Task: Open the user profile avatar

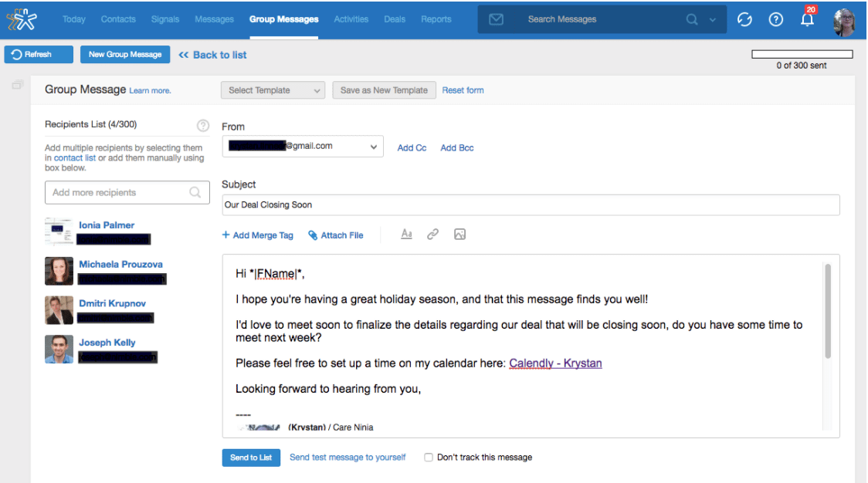Action: [844, 21]
